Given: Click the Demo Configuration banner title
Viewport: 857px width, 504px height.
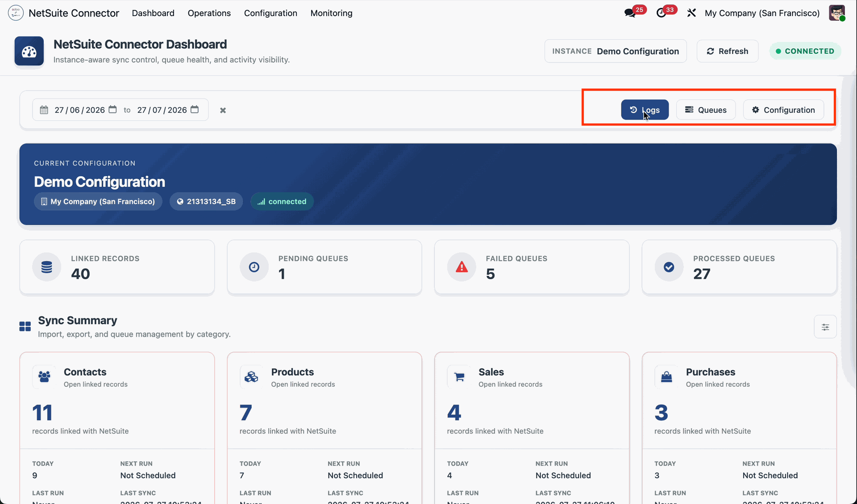Looking at the screenshot, I should [x=100, y=182].
